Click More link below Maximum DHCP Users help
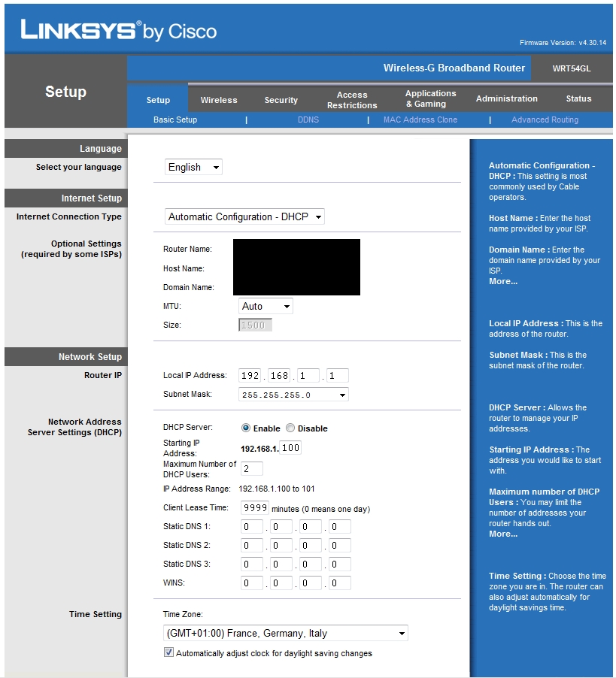 click(x=503, y=534)
